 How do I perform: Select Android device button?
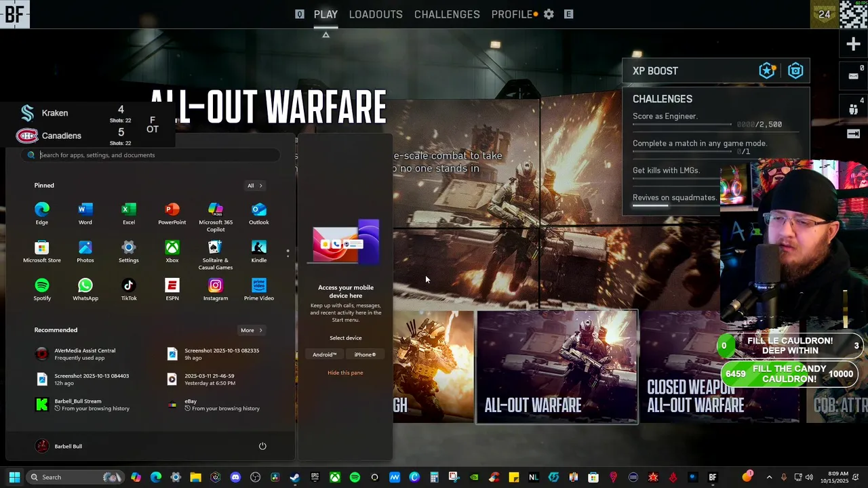tap(324, 354)
